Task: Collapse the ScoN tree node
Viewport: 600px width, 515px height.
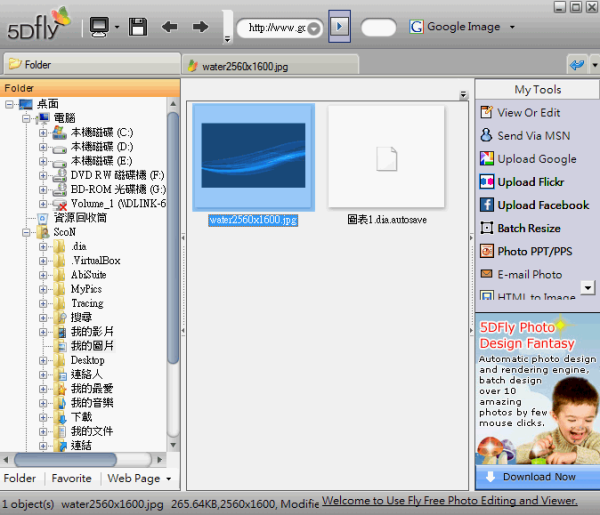Action: (x=26, y=232)
